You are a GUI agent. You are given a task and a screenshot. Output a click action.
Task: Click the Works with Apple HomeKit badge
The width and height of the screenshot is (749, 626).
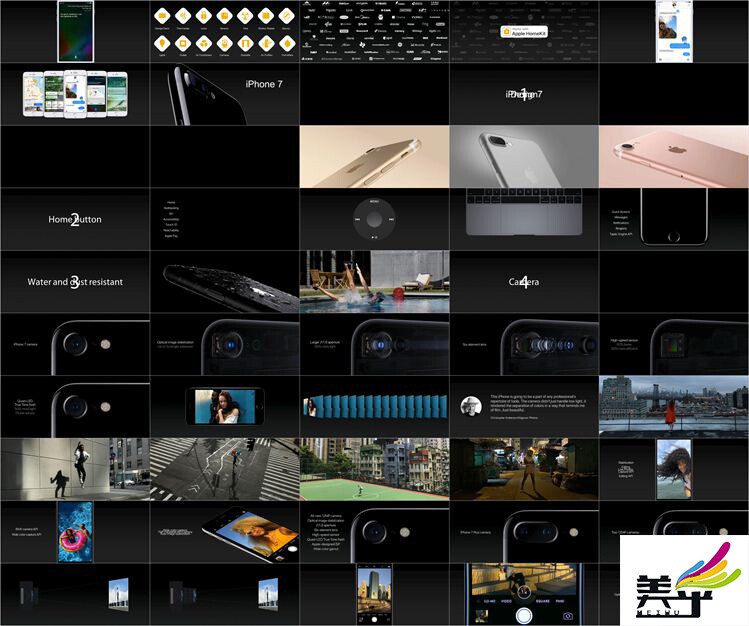coord(524,32)
